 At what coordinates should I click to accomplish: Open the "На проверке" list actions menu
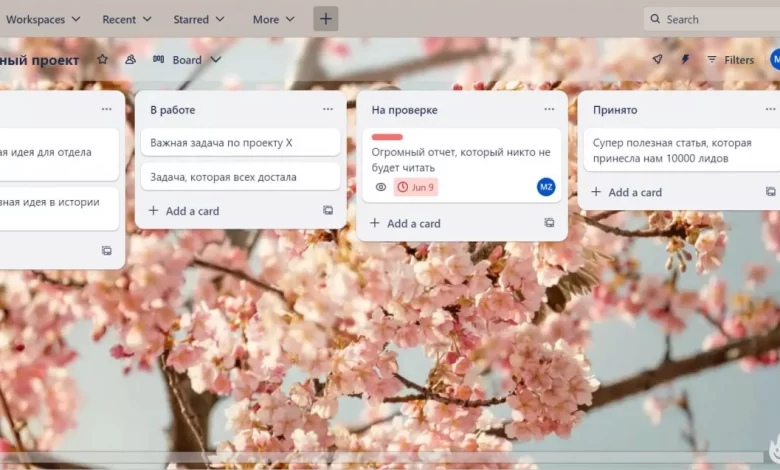[x=549, y=109]
